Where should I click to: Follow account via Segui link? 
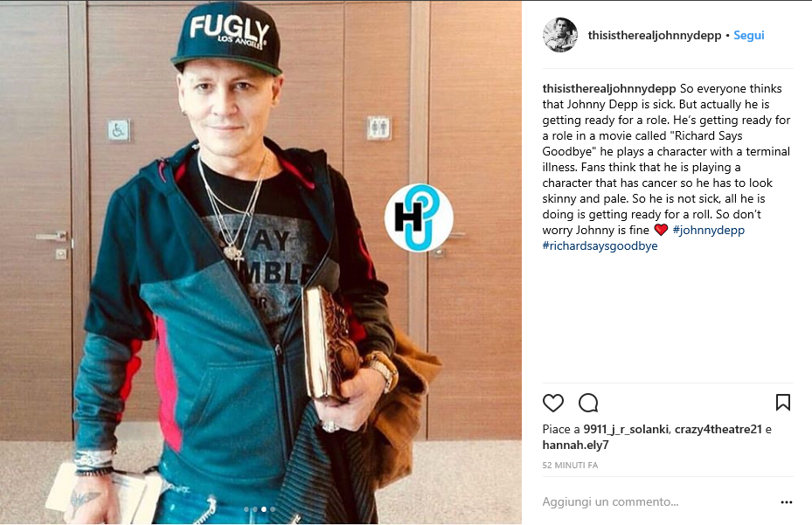[x=749, y=35]
